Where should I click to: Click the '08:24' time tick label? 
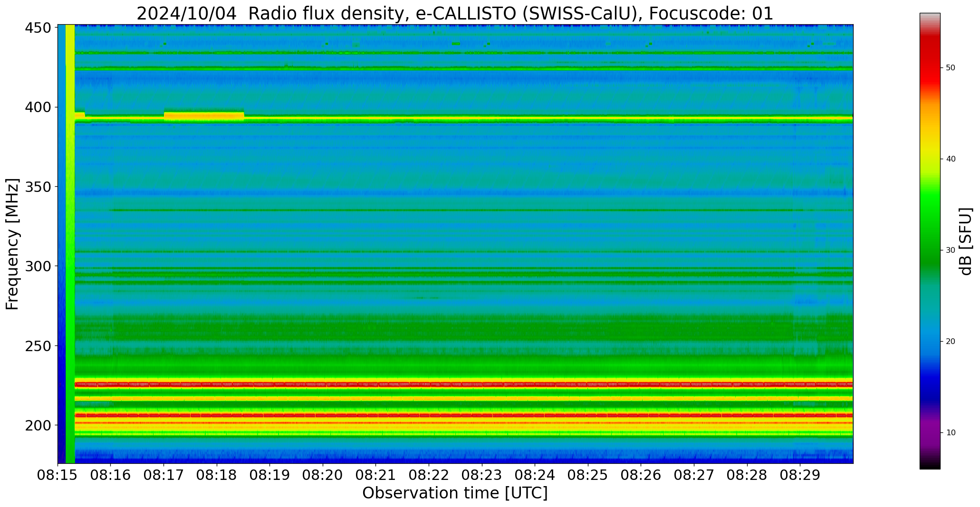tap(535, 475)
